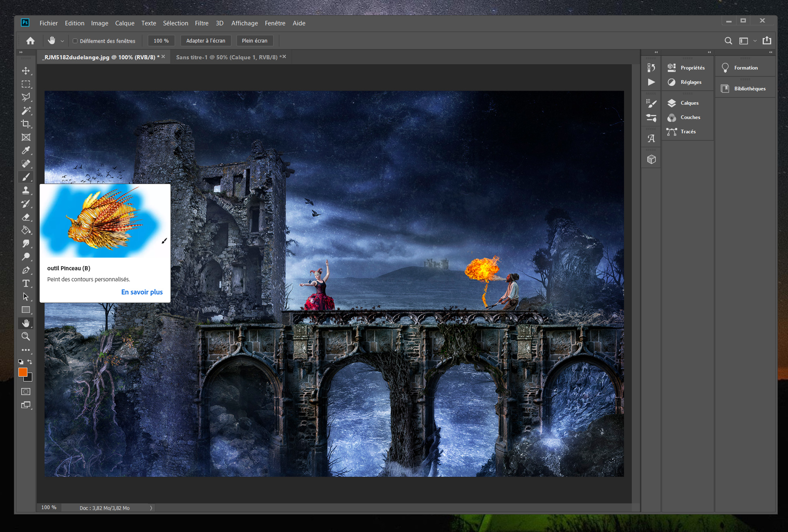The width and height of the screenshot is (788, 532).
Task: Open workspace switcher dropdown arrow
Action: [755, 41]
